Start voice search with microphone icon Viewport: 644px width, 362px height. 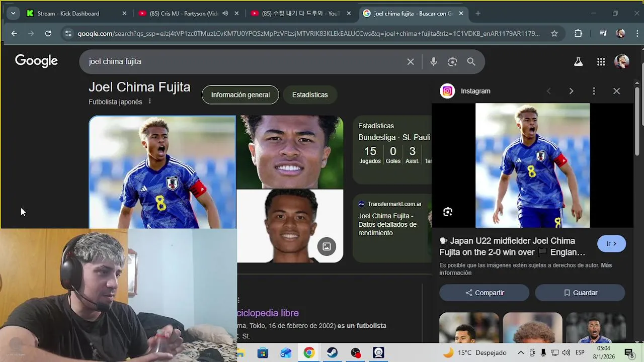[434, 61]
